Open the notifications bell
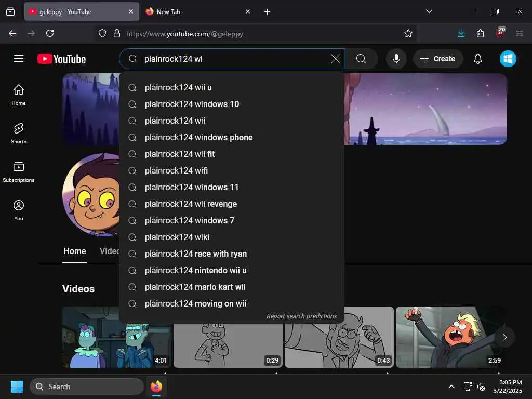 point(478,59)
